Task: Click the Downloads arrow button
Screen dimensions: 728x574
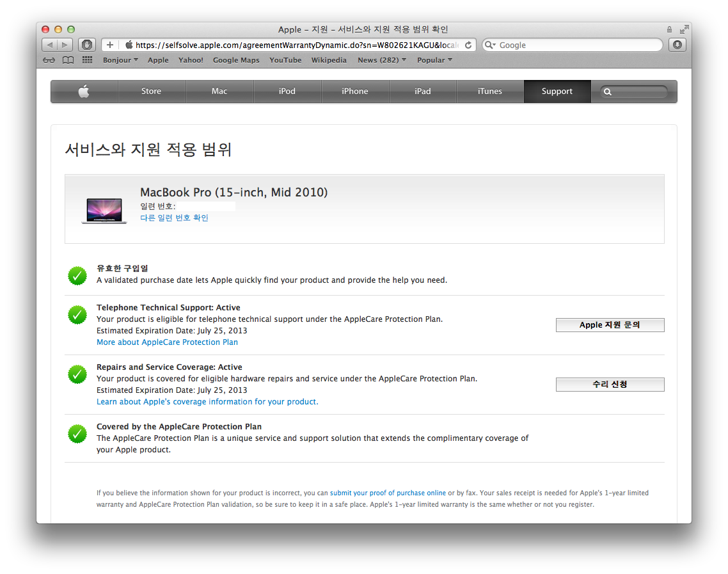Action: pyautogui.click(x=677, y=45)
